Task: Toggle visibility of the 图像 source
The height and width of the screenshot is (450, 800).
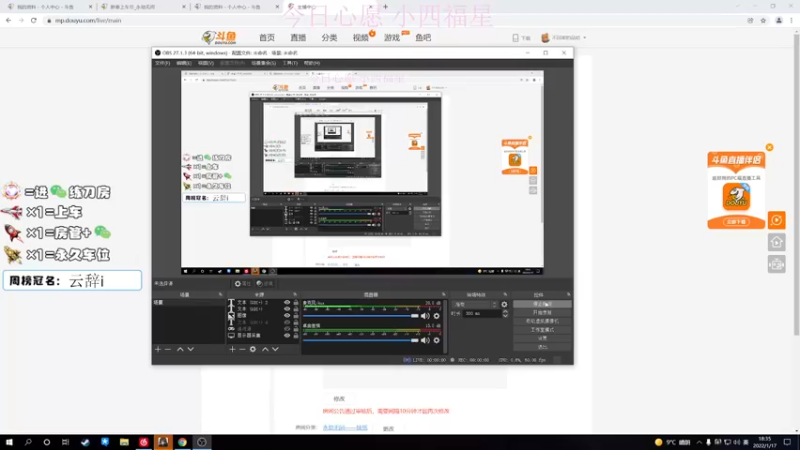Action: 287,316
